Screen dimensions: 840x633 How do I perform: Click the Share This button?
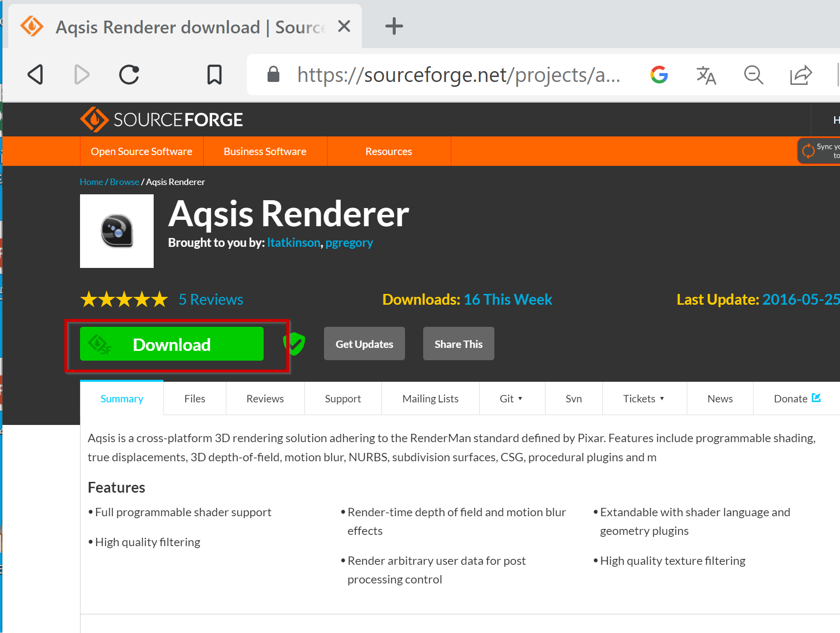pyautogui.click(x=459, y=344)
